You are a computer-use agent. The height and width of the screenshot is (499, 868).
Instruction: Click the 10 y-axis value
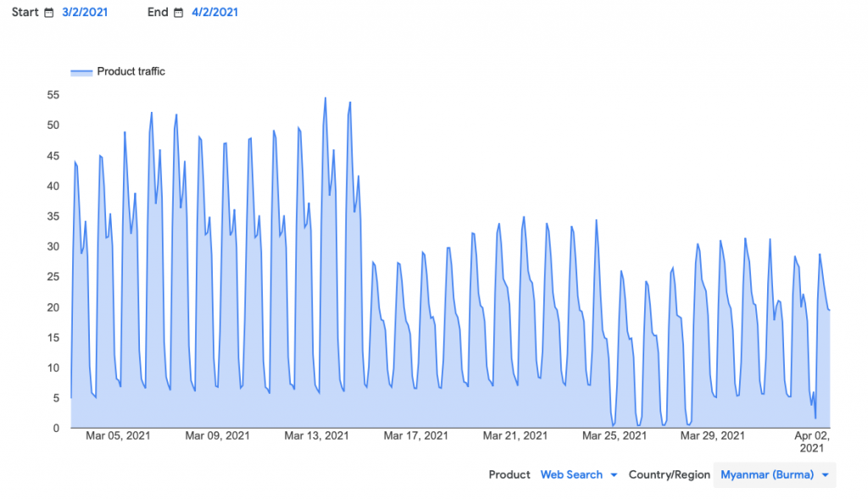click(53, 368)
